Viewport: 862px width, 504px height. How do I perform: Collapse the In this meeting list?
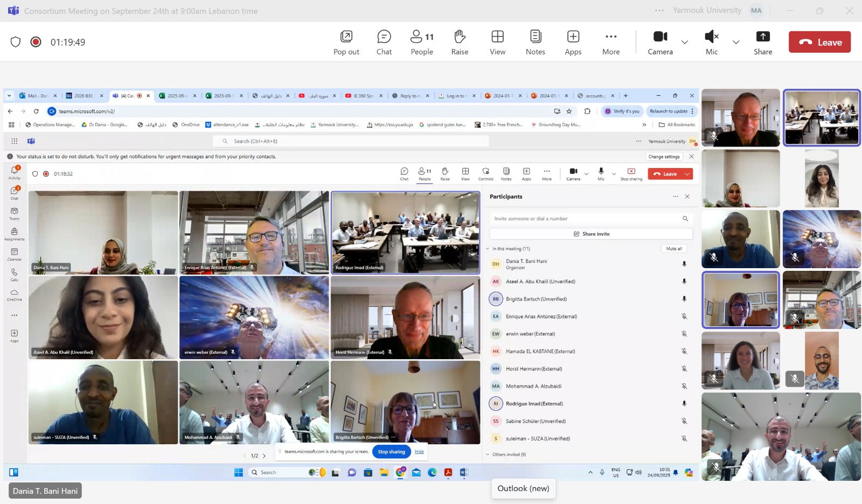488,249
